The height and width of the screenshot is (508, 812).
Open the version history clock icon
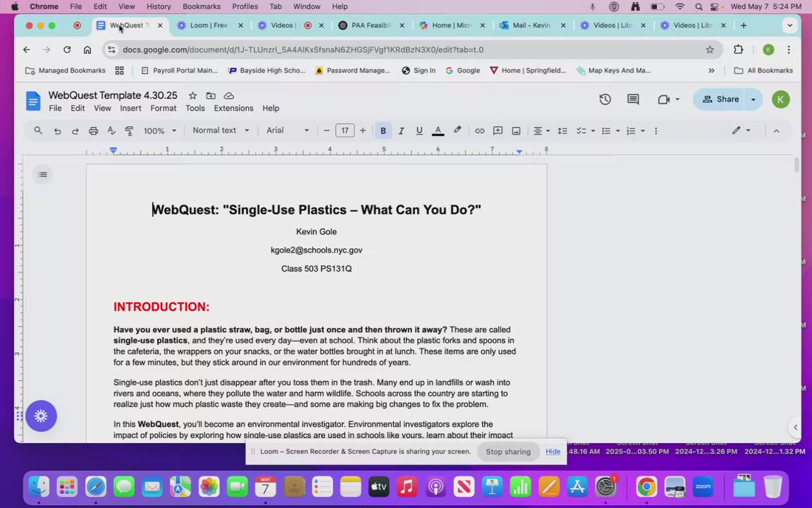[x=605, y=99]
